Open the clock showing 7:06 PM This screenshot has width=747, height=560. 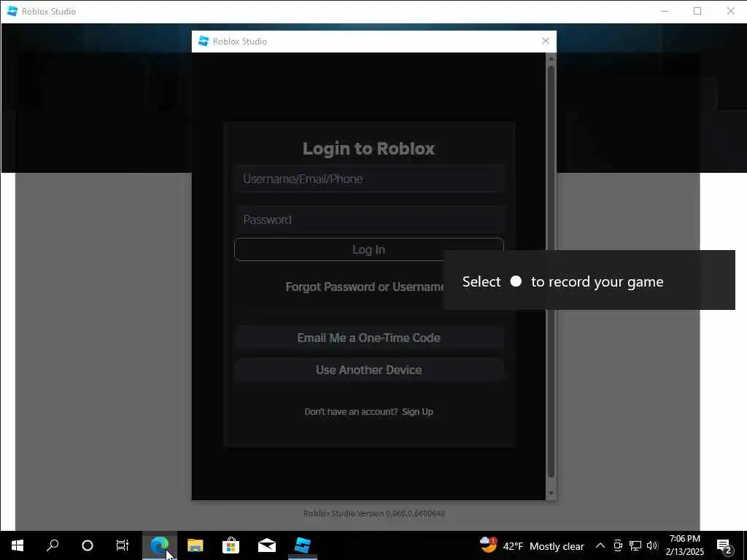[684, 545]
